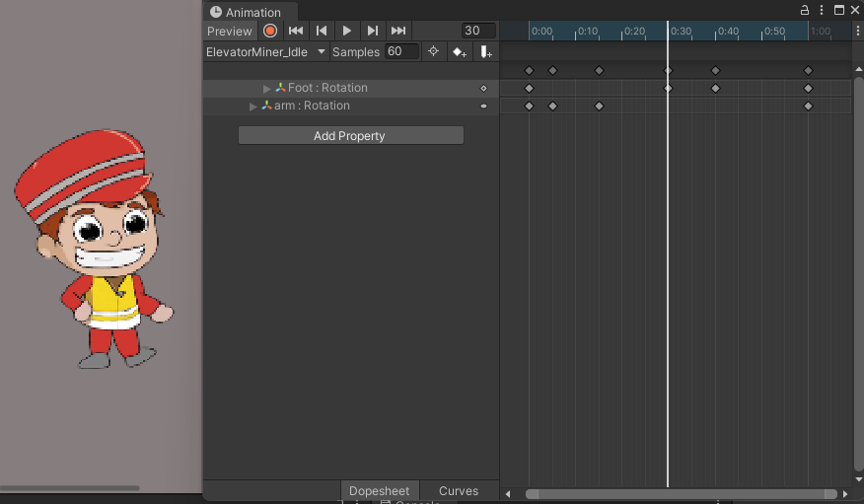The width and height of the screenshot is (864, 504).
Task: Select Foot Rotation keyframe at 0:00
Action: point(529,88)
